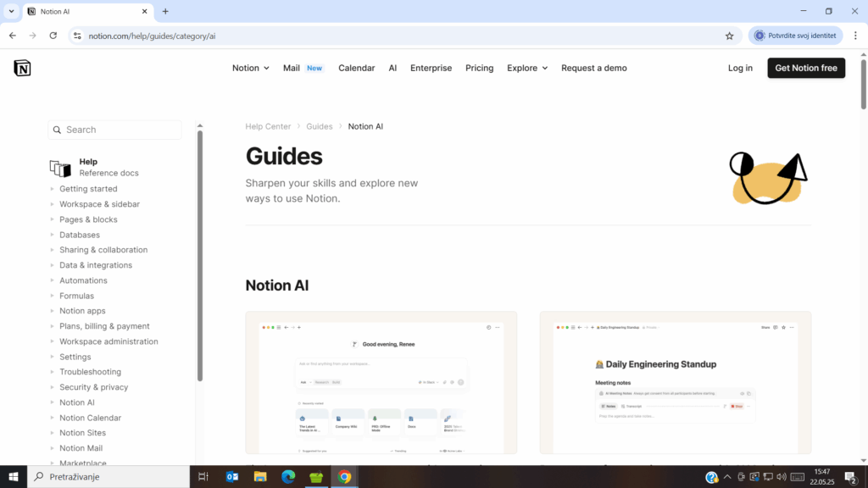
Task: Bookmark this page with star icon
Action: tap(730, 36)
